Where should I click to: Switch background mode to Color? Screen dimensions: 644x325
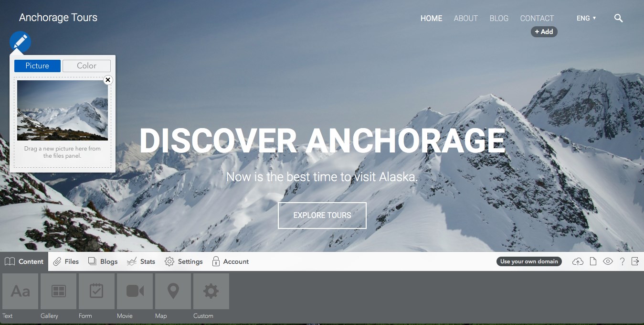coord(86,66)
